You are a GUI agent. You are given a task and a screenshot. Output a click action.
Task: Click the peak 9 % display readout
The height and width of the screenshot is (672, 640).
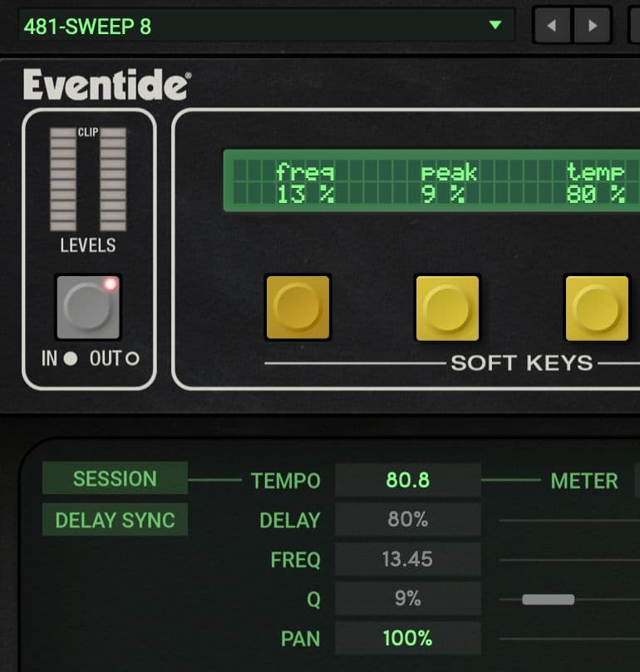pos(449,183)
